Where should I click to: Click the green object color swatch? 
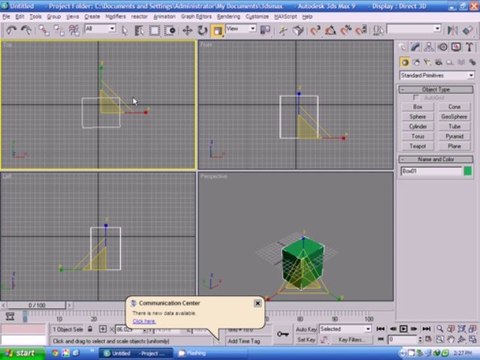coord(468,171)
